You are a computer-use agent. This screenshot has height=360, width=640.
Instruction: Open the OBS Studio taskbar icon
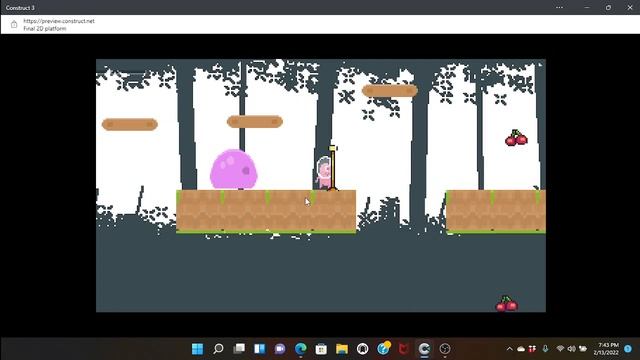pyautogui.click(x=445, y=349)
